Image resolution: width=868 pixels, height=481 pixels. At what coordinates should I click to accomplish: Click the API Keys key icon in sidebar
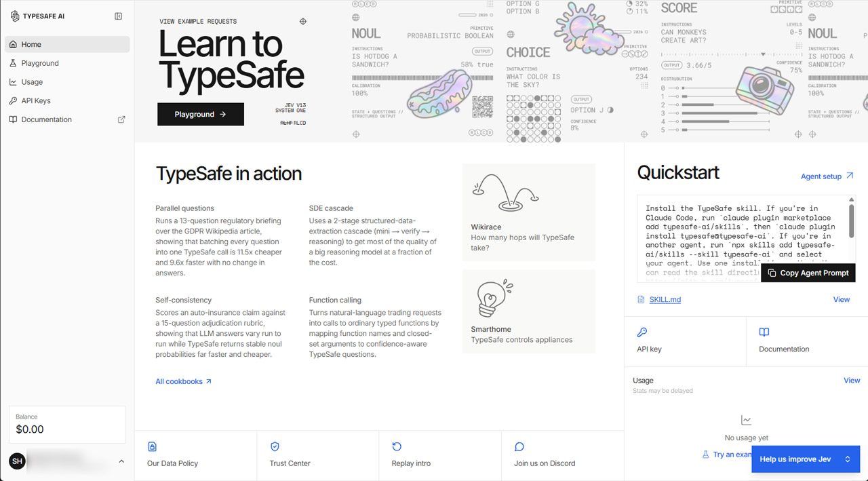click(x=14, y=100)
